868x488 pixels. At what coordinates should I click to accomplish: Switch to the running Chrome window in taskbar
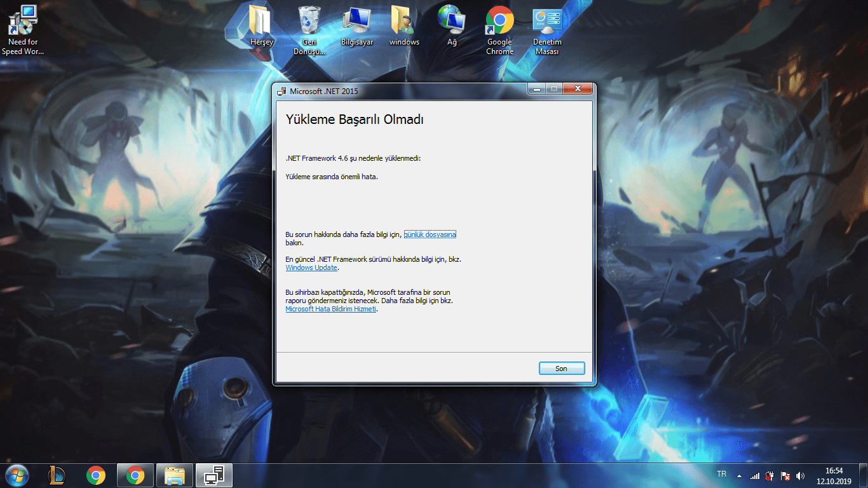point(135,475)
